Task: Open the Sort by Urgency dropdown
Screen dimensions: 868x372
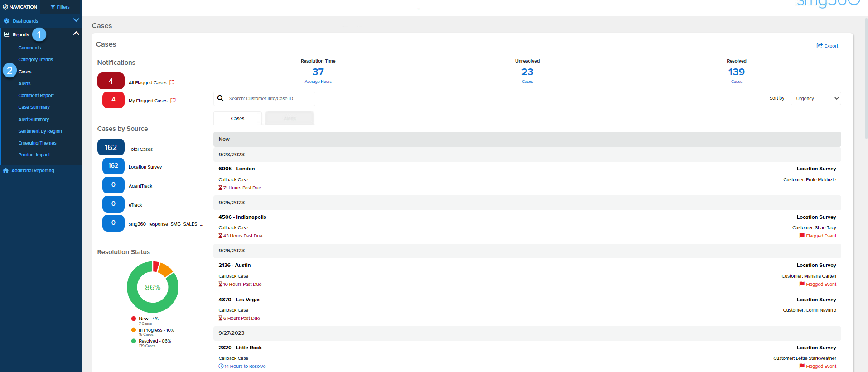Action: (x=815, y=98)
